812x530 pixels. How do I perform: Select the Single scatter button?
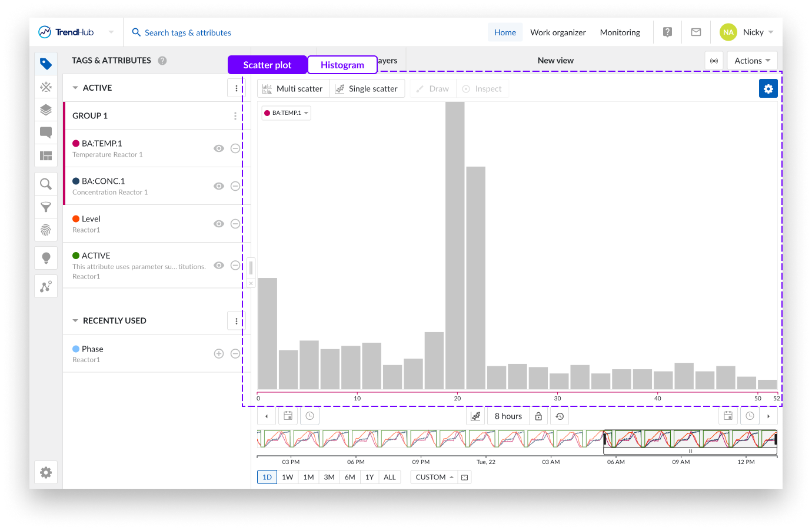tap(367, 89)
